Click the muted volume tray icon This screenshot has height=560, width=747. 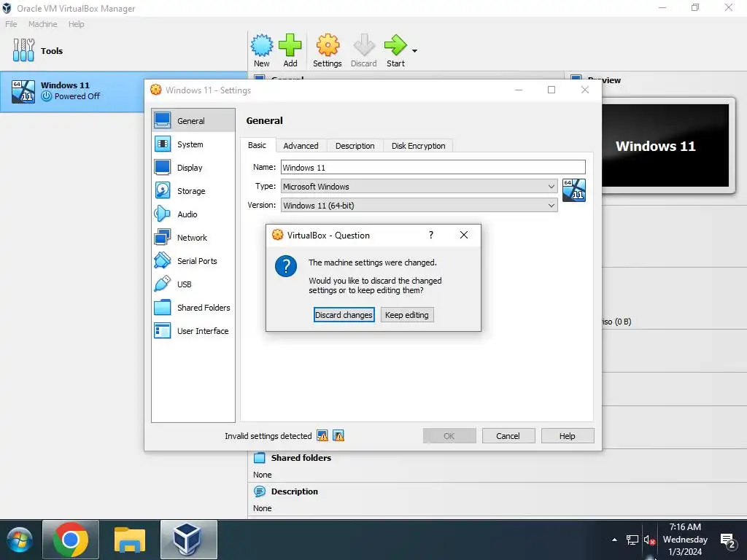pyautogui.click(x=649, y=540)
